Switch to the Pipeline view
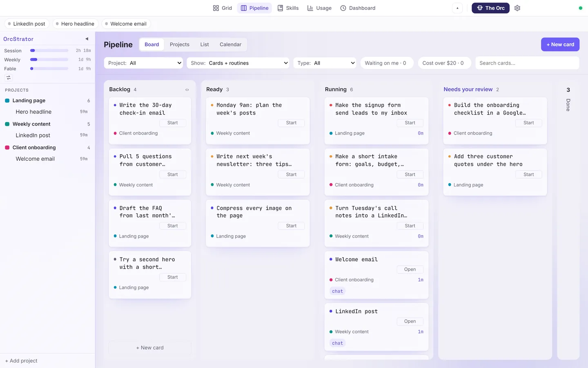Screen dimensions: 588x368 tap(254, 8)
